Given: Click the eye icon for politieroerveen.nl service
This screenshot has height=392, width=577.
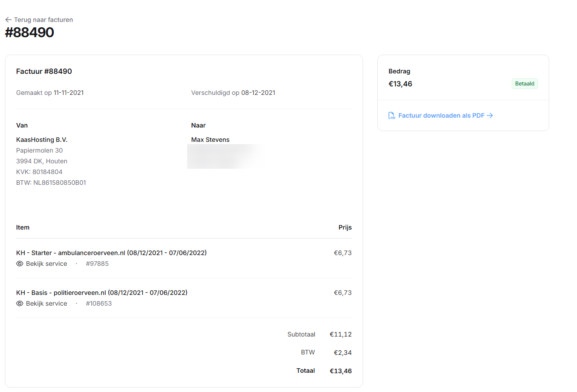Looking at the screenshot, I should (x=20, y=303).
